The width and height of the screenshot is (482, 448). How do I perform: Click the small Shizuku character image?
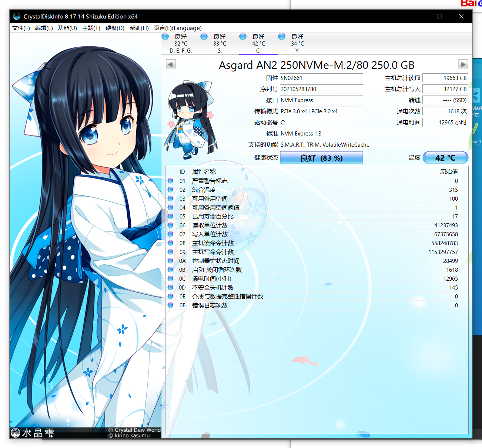[x=190, y=119]
